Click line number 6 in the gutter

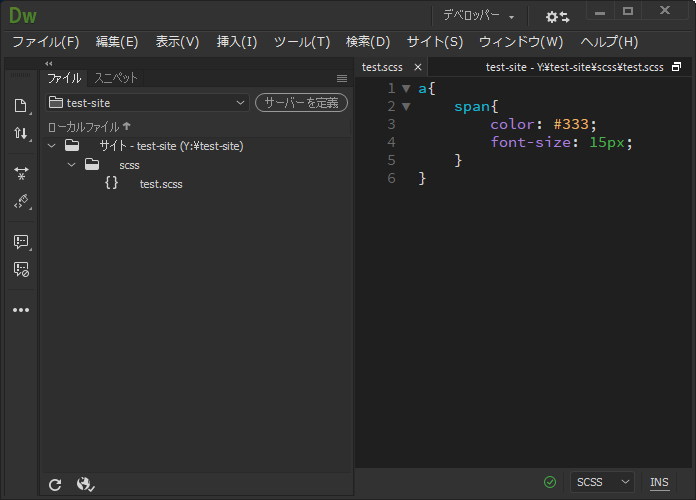pyautogui.click(x=391, y=178)
